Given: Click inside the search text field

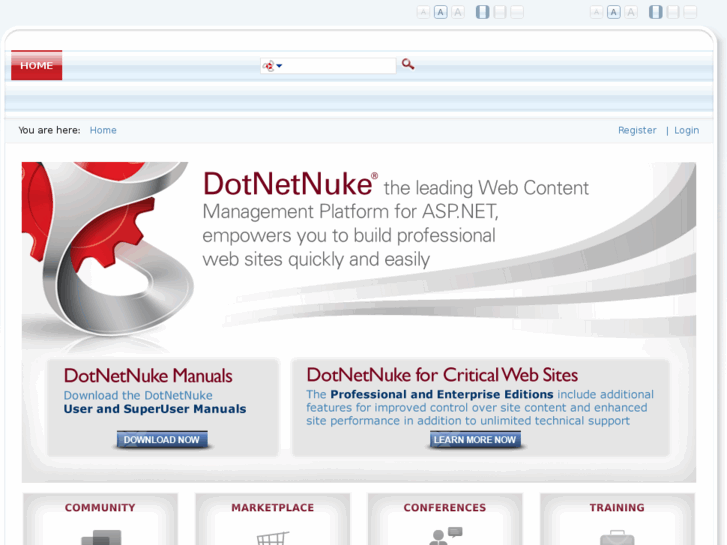Looking at the screenshot, I should (x=338, y=66).
